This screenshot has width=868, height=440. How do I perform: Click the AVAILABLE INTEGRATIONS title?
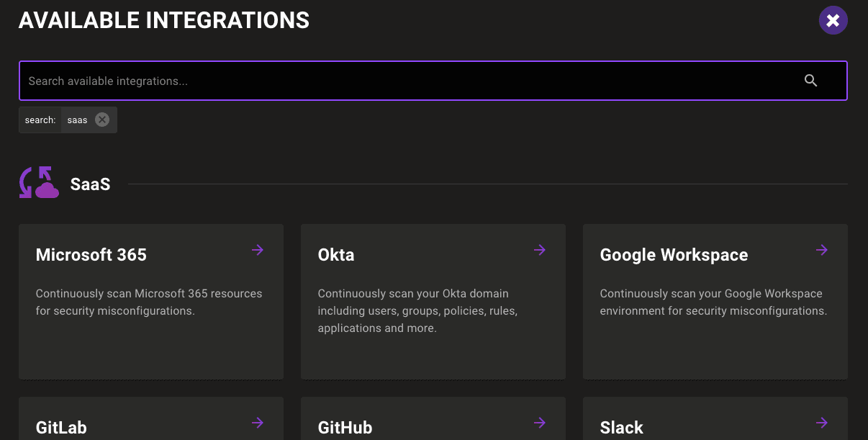point(164,20)
